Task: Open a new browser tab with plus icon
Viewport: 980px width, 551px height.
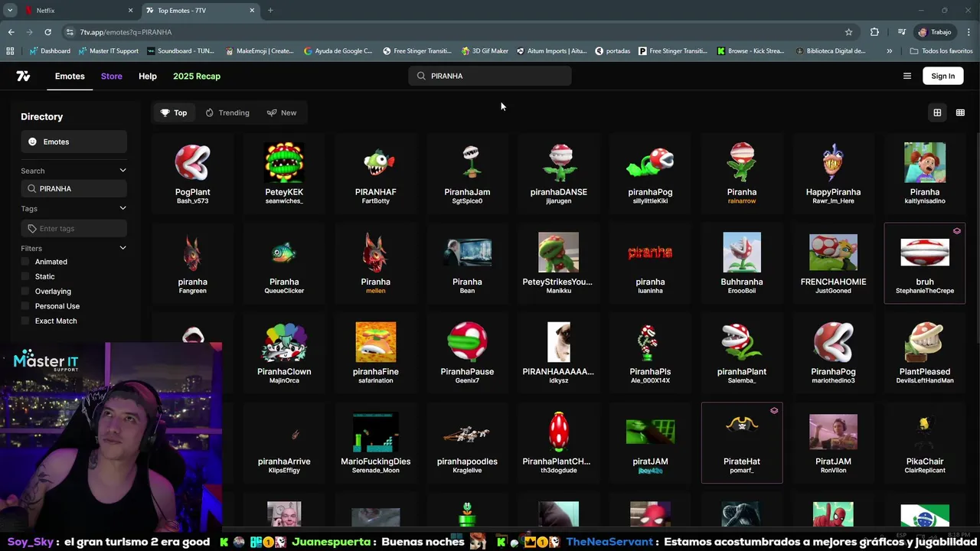Action: (x=270, y=10)
